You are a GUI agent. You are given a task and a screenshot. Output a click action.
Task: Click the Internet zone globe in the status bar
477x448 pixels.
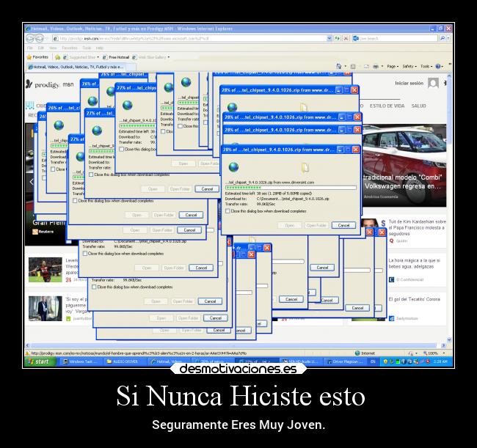click(357, 353)
